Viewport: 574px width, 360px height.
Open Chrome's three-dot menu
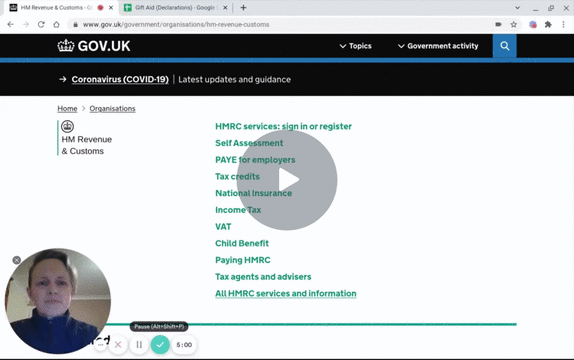(x=563, y=25)
